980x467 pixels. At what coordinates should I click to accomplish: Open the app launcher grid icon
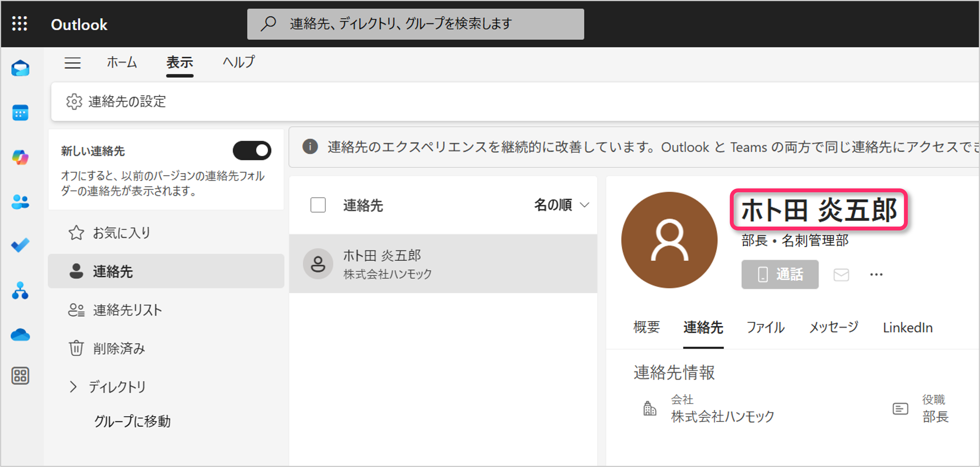19,24
